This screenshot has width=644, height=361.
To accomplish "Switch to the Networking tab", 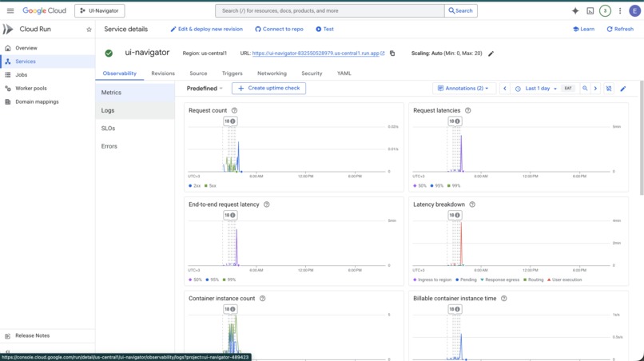I will pos(272,73).
